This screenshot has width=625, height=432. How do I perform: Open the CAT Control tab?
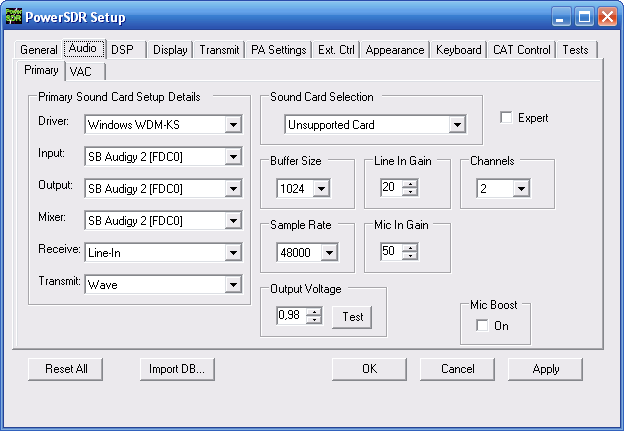521,50
